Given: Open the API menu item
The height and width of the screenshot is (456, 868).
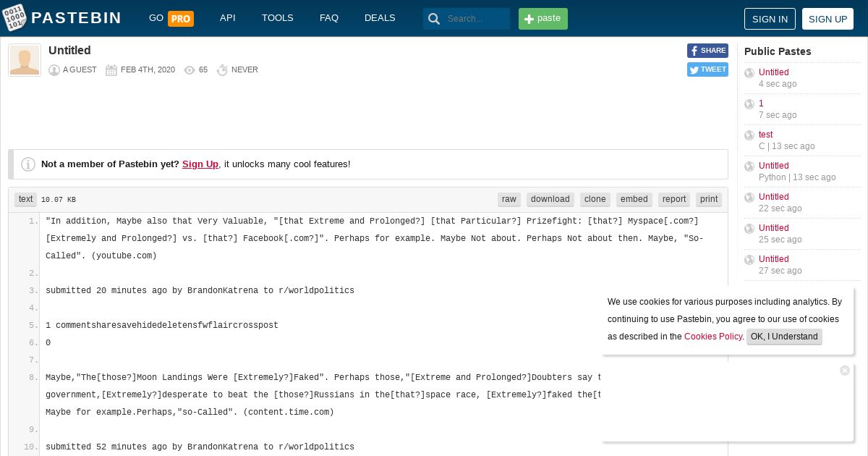Looking at the screenshot, I should [228, 18].
